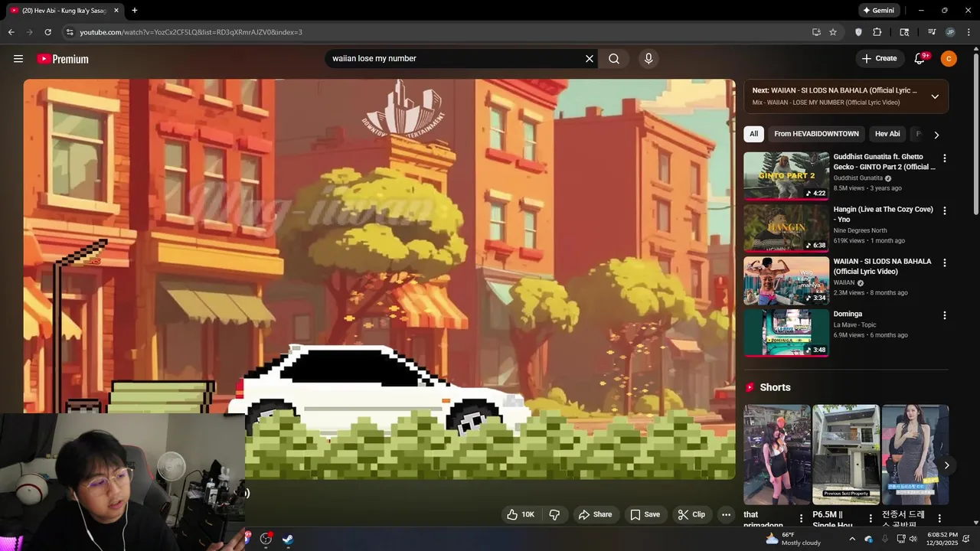980x551 pixels.
Task: Open Chrome profile JP avatar
Action: click(x=950, y=32)
